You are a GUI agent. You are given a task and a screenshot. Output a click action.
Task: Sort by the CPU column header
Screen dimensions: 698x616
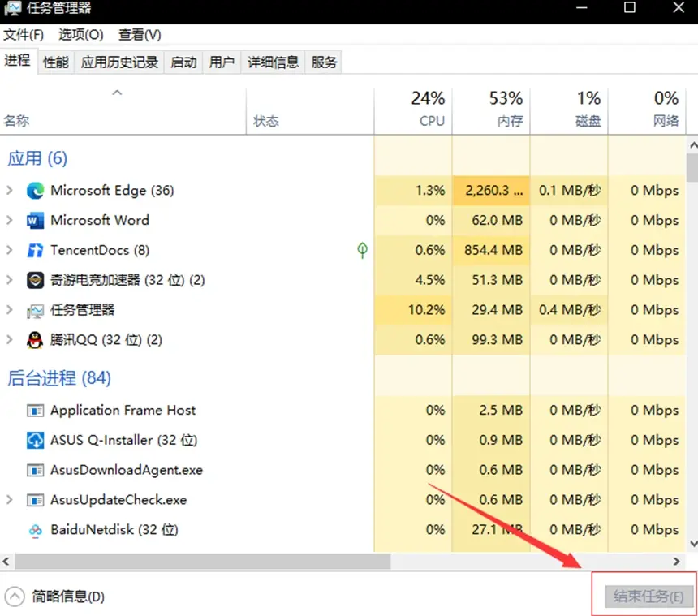pos(413,111)
